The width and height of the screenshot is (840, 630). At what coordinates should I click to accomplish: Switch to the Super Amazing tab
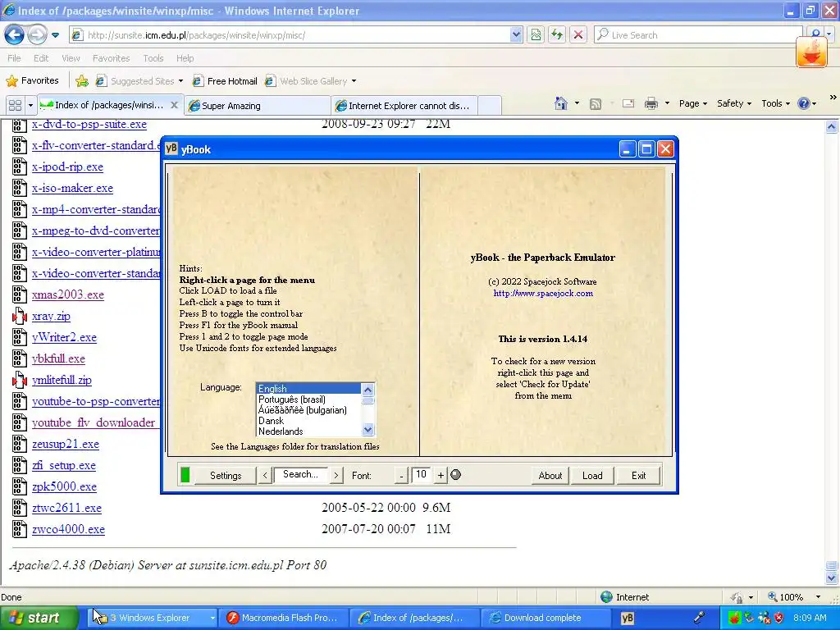(257, 106)
